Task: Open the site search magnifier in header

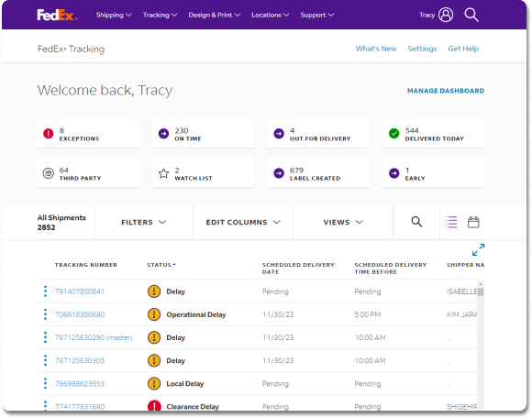Action: coord(471,15)
